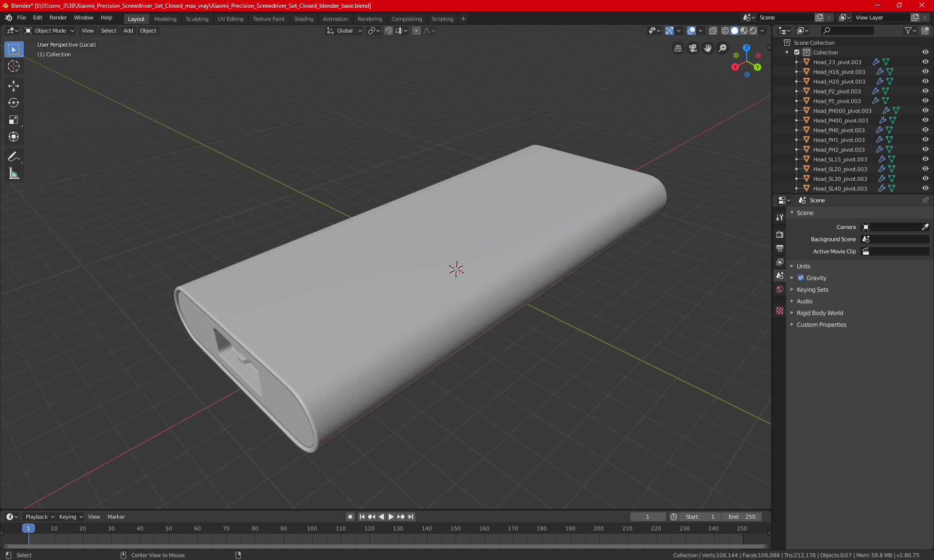Switch to the Shading workspace tab
This screenshot has width=934, height=560.
(304, 19)
